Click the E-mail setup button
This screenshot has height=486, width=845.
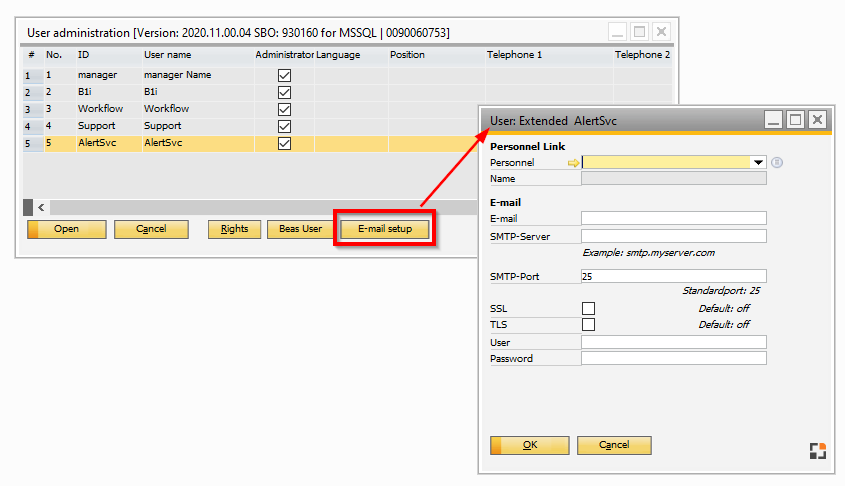click(x=385, y=229)
